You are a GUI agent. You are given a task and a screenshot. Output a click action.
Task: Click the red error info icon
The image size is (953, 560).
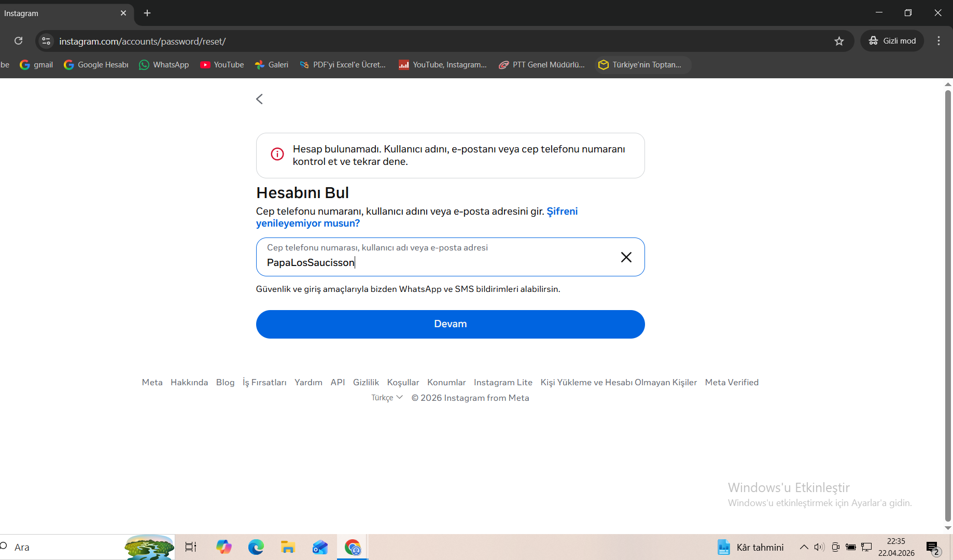[x=277, y=154]
